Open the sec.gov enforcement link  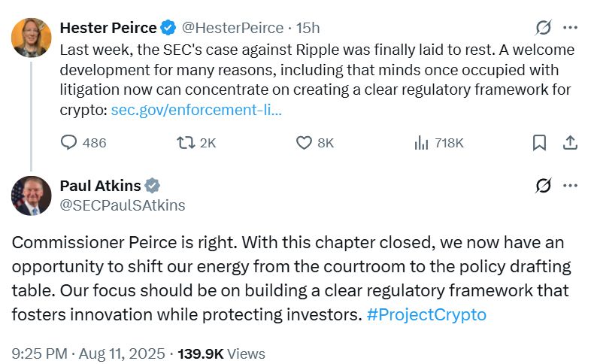pyautogui.click(x=196, y=109)
